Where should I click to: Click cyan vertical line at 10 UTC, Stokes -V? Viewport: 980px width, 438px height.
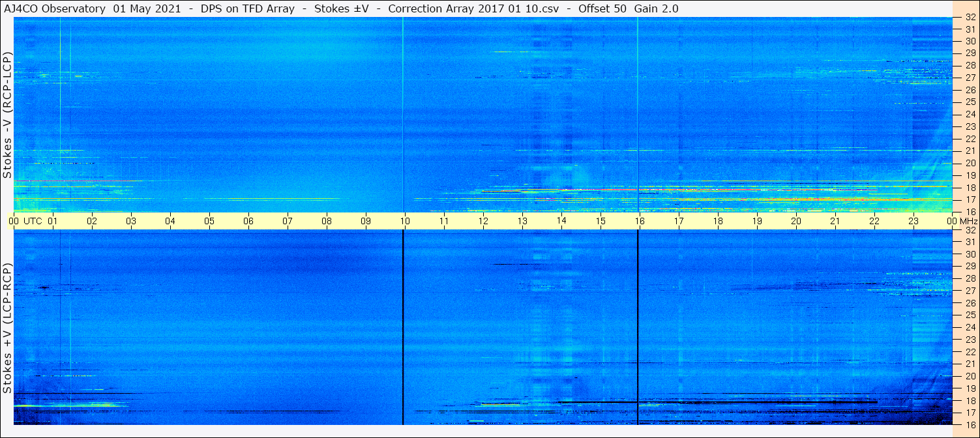tap(403, 115)
